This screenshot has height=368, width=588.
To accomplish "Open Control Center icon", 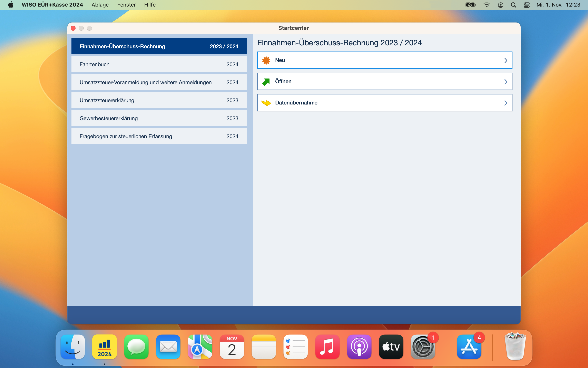I will (527, 5).
